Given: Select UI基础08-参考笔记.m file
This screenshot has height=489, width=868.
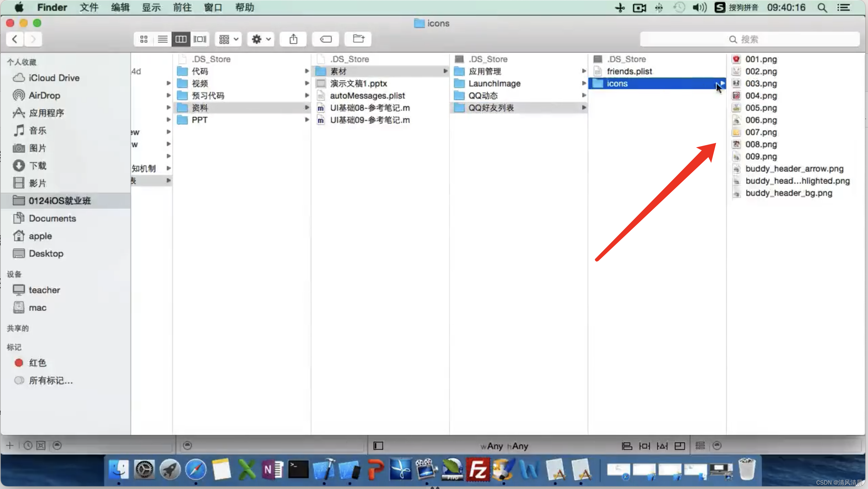Looking at the screenshot, I should (x=381, y=107).
